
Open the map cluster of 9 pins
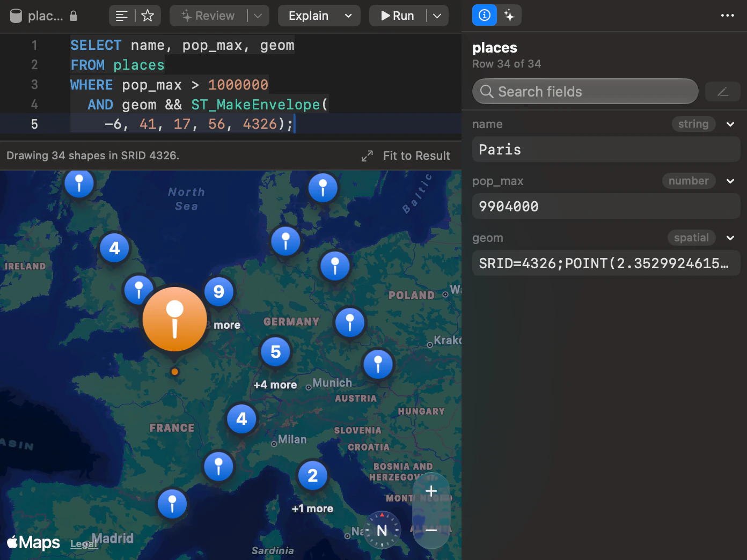pyautogui.click(x=219, y=291)
